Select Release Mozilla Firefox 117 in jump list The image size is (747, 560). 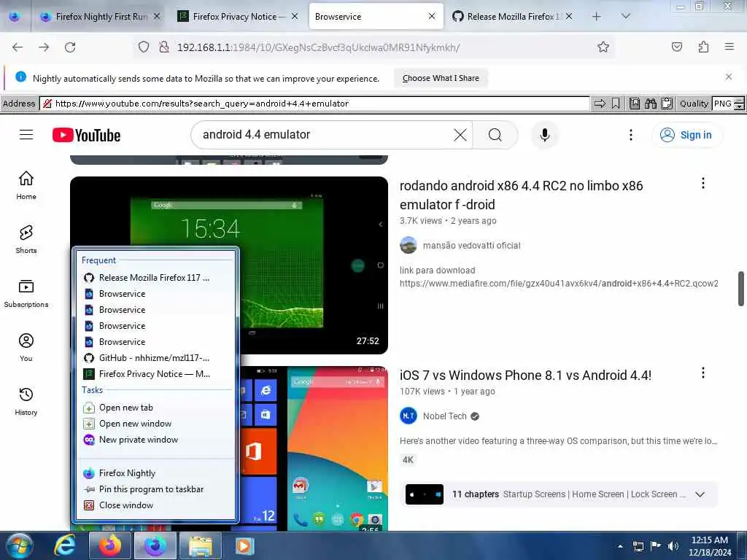coord(156,278)
